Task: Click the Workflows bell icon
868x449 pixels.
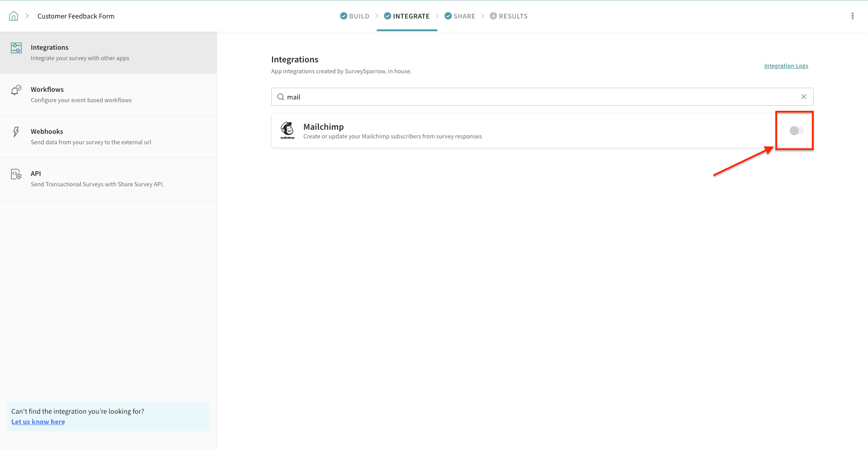Action: (x=16, y=90)
